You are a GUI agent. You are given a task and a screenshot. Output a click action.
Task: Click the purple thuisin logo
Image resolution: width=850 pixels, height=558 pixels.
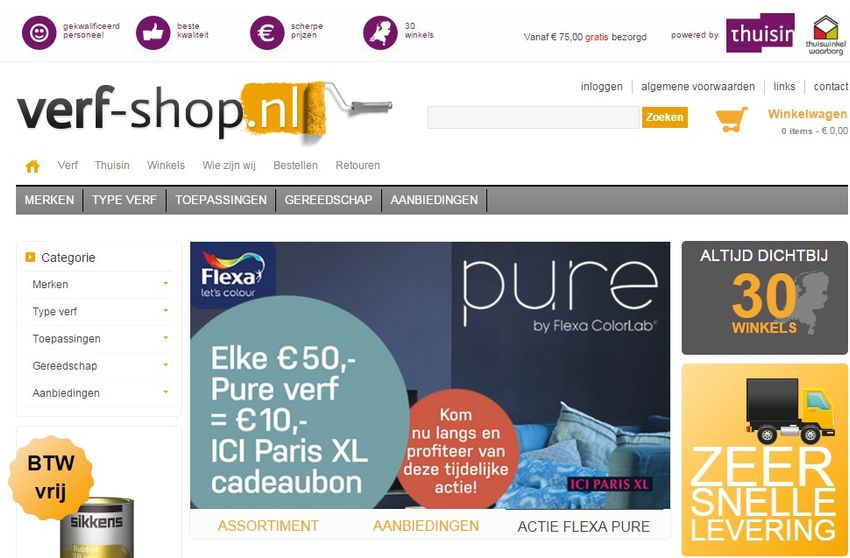point(761,33)
